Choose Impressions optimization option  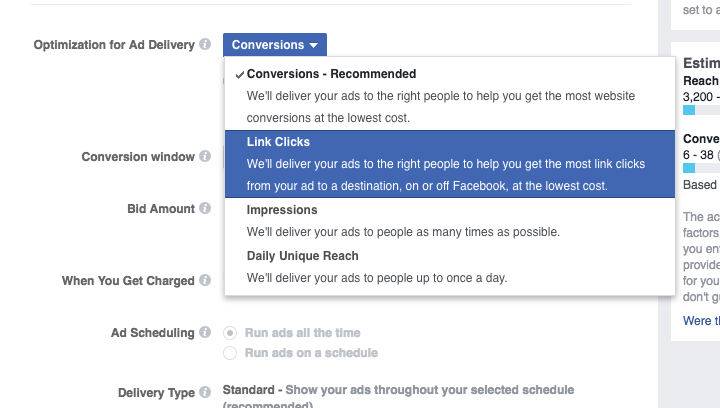282,210
